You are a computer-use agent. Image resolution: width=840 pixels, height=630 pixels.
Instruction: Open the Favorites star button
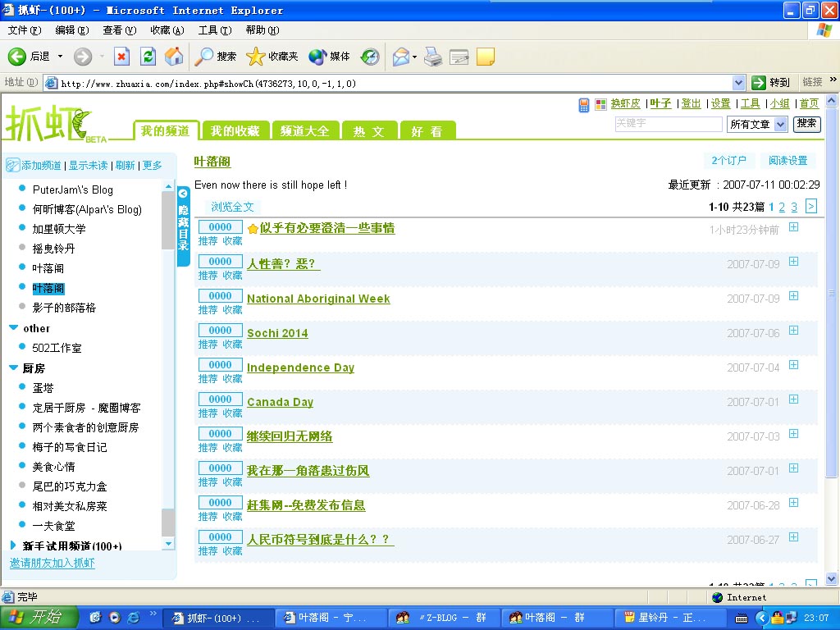272,57
